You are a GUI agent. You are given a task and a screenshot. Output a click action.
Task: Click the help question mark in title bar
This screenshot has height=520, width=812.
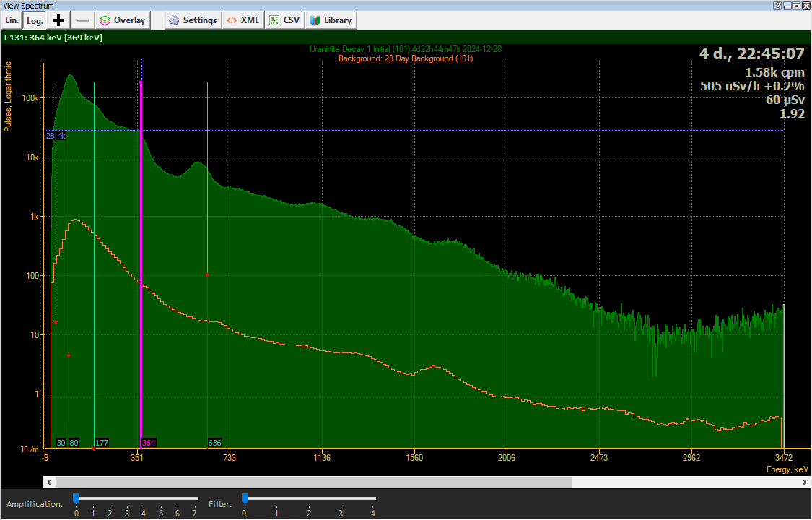pyautogui.click(x=777, y=5)
